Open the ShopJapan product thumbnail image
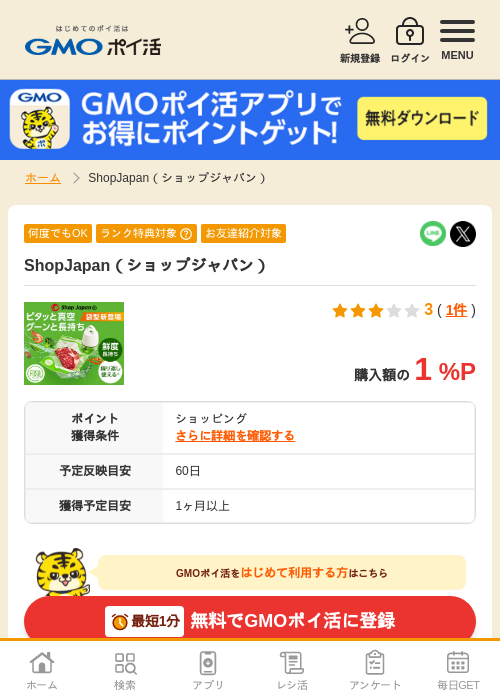 [74, 343]
